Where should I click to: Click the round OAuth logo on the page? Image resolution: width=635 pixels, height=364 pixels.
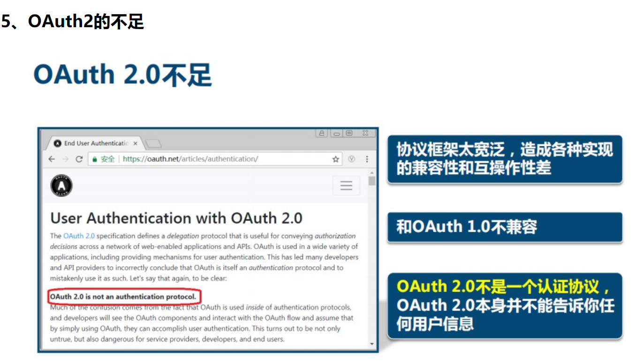coord(61,186)
